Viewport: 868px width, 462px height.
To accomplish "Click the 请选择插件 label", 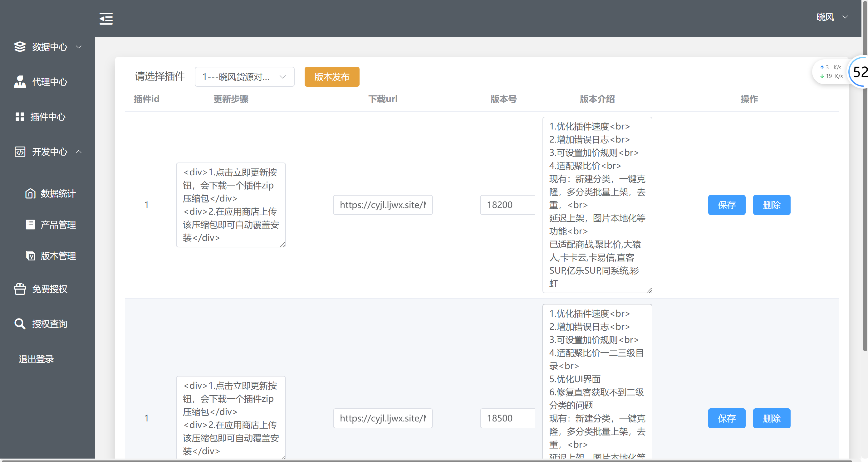I will pos(160,76).
